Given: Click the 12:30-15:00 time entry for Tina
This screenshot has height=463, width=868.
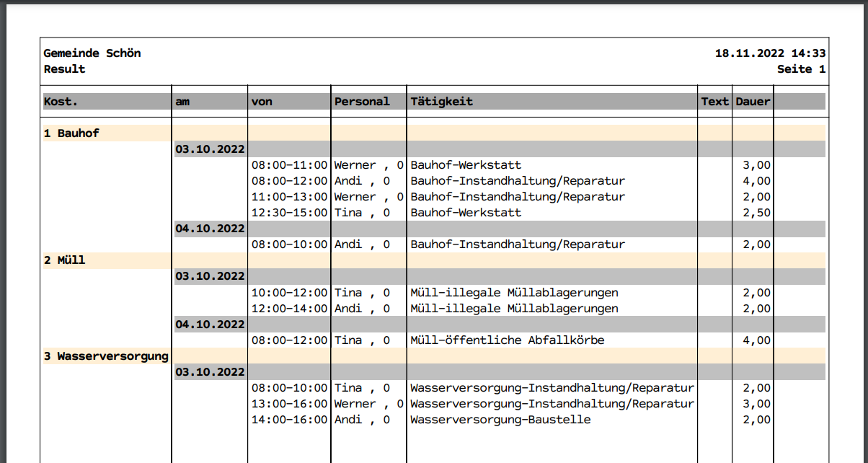Looking at the screenshot, I should pos(289,213).
